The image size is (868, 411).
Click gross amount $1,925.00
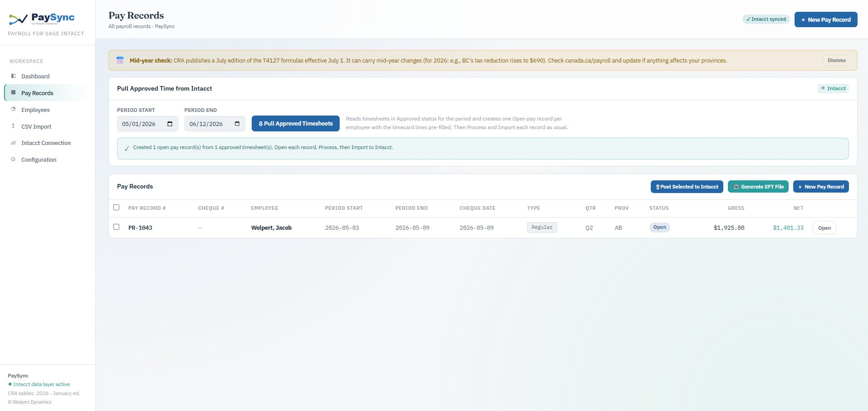(729, 228)
